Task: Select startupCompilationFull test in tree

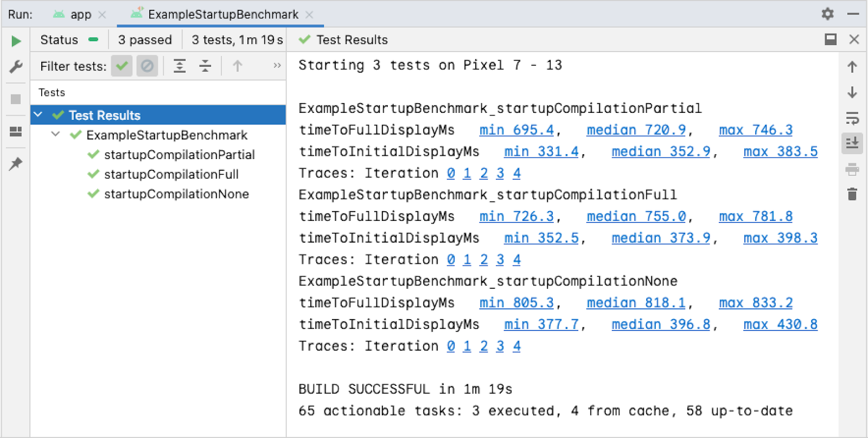Action: coord(171,174)
